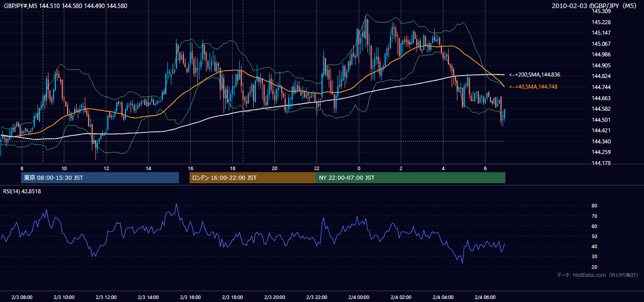Click RSI scale value 60

point(595,226)
